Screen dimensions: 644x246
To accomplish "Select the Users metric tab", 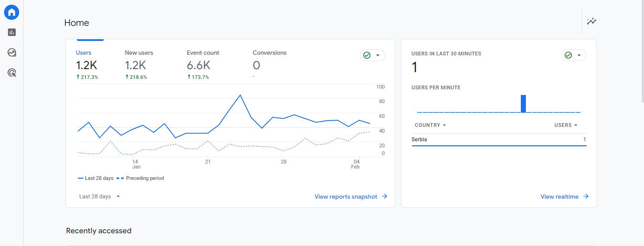I will (87, 64).
